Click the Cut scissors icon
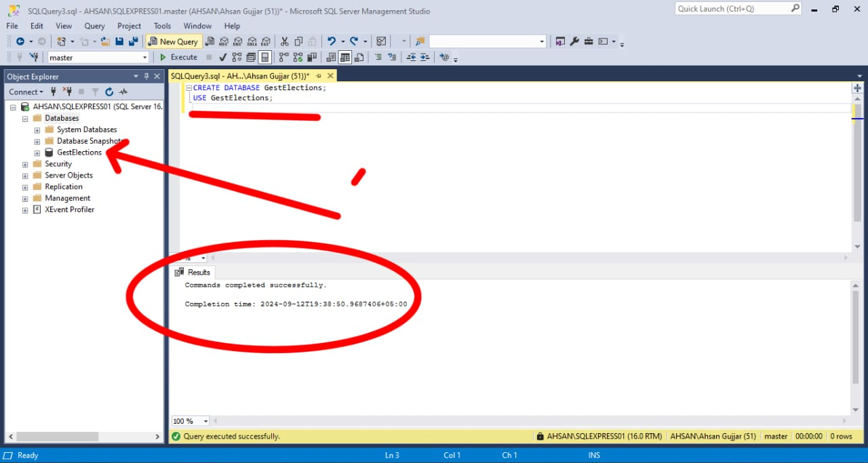The height and width of the screenshot is (463, 868). coord(285,41)
